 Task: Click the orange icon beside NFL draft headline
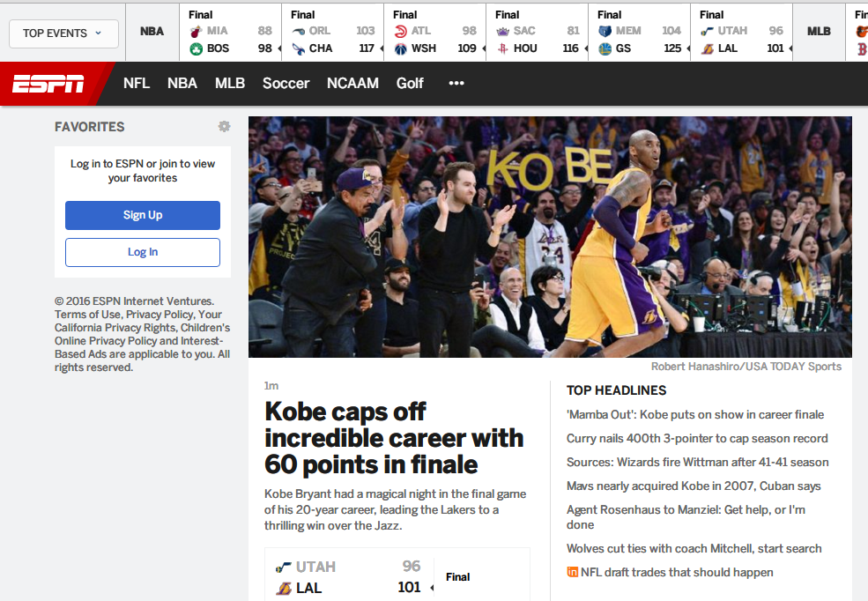pyautogui.click(x=574, y=572)
